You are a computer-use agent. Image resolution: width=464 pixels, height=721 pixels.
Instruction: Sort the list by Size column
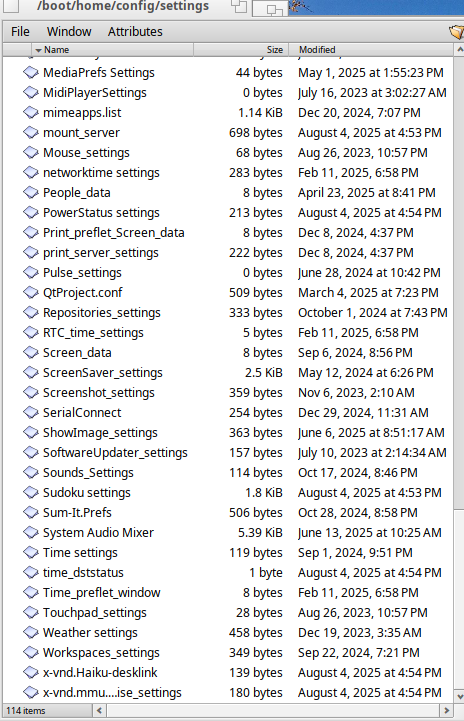[241, 50]
